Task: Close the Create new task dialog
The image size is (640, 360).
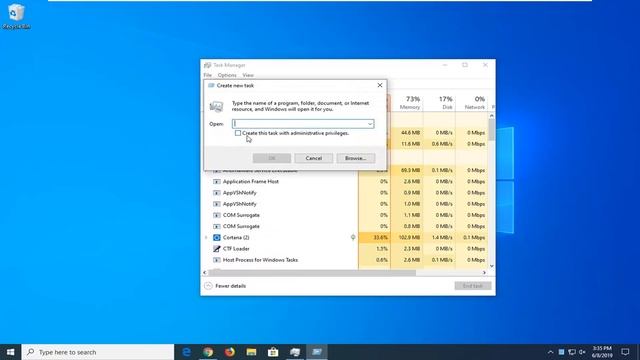Action: pos(380,85)
